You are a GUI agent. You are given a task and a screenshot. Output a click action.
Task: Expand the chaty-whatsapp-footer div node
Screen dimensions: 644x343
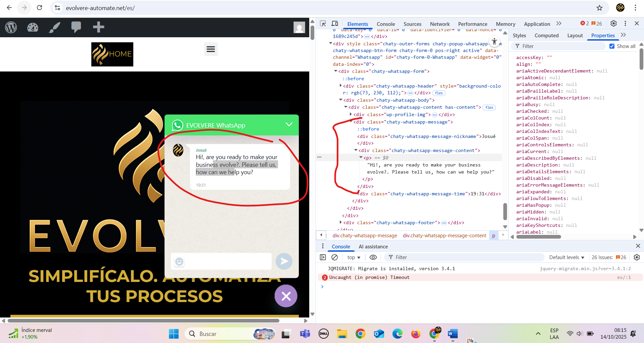[x=340, y=223]
